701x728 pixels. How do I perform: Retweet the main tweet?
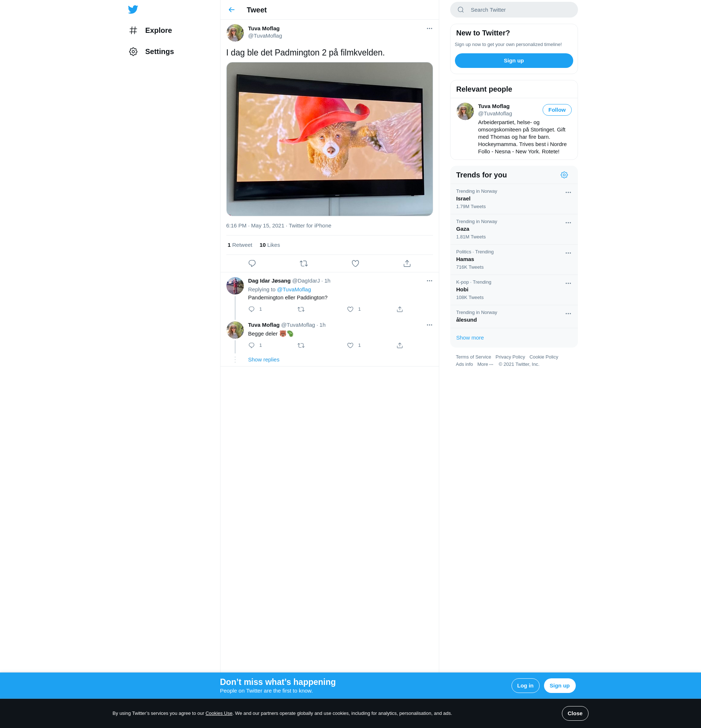(303, 263)
